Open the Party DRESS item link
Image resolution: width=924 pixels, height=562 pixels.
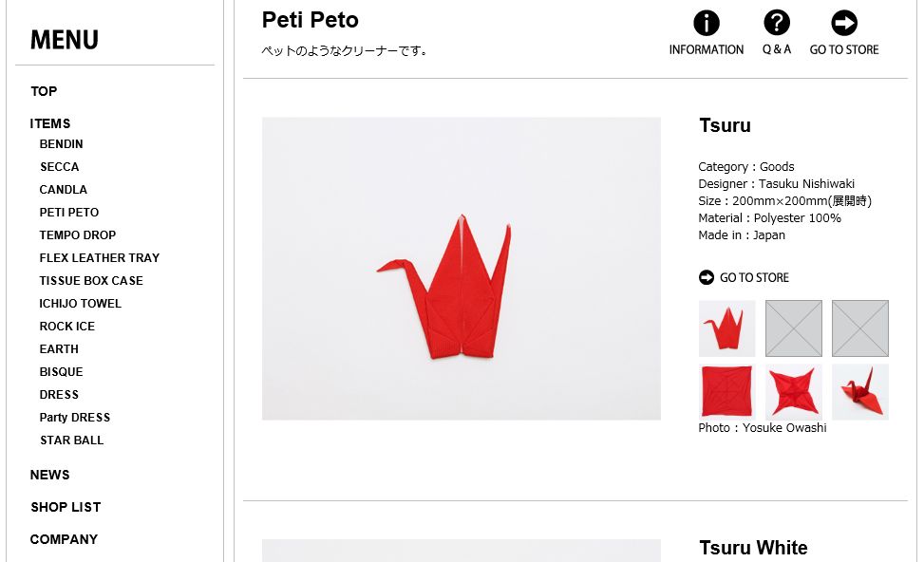pyautogui.click(x=74, y=418)
